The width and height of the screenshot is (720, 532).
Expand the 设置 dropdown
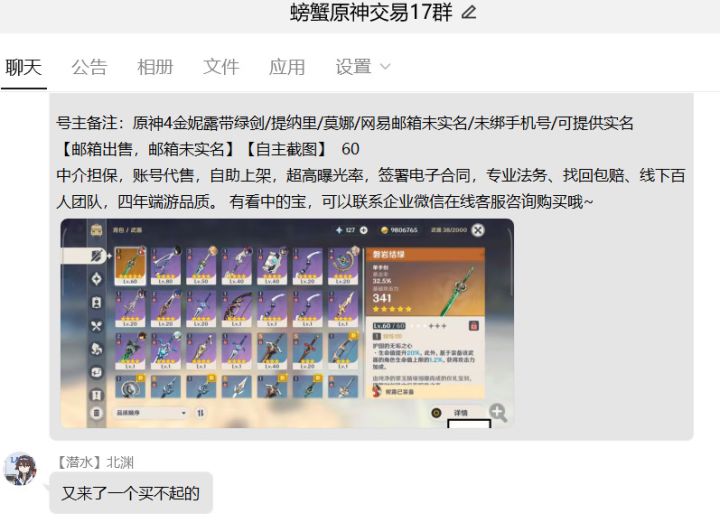tap(363, 67)
